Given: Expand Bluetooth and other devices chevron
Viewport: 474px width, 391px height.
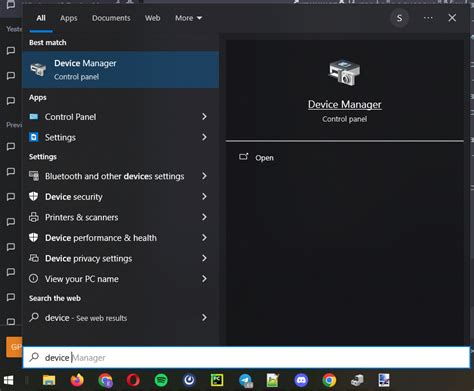Looking at the screenshot, I should click(x=204, y=176).
